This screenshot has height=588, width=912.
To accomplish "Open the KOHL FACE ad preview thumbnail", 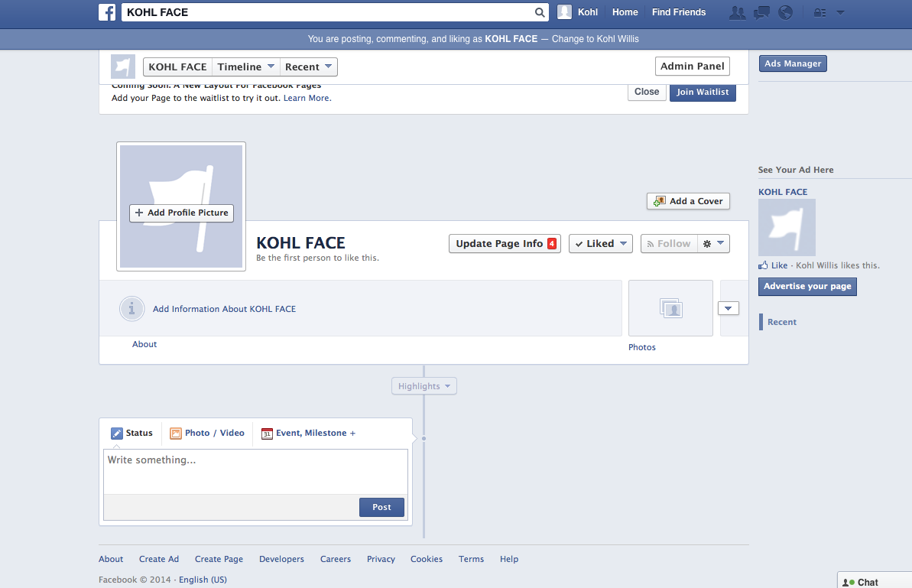I will [787, 227].
